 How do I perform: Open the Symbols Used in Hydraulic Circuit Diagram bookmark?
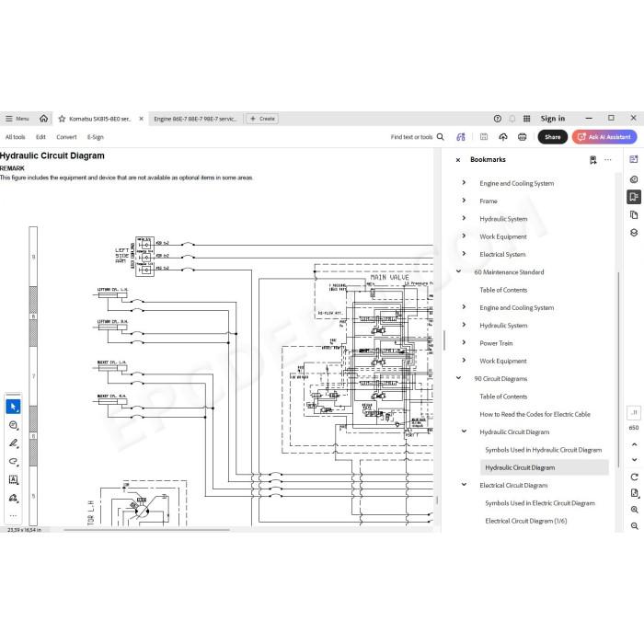pyautogui.click(x=543, y=450)
